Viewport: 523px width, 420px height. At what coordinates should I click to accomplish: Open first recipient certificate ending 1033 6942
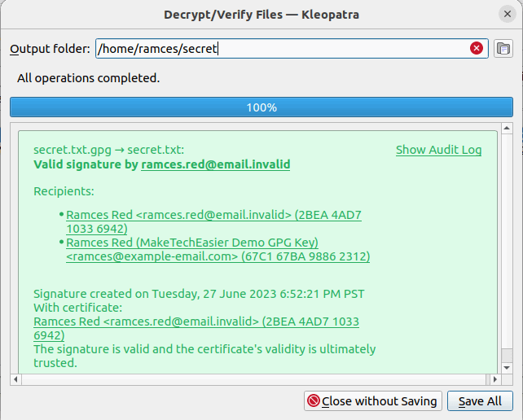click(x=213, y=222)
